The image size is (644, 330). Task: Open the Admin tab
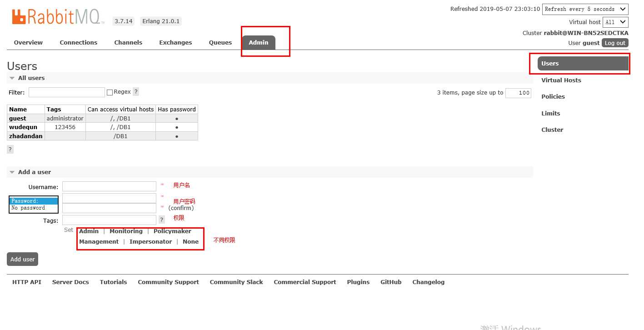tap(259, 43)
